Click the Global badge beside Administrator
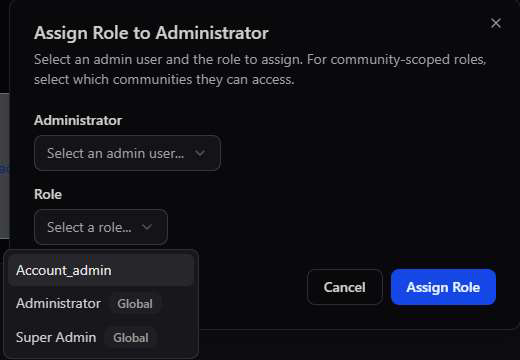520x360 pixels. coord(135,304)
